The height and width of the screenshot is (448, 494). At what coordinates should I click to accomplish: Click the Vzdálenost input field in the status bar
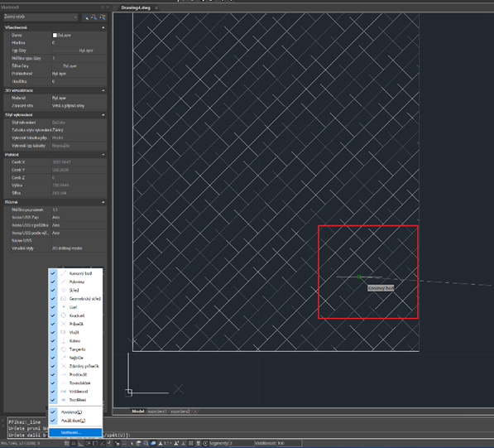(290, 443)
